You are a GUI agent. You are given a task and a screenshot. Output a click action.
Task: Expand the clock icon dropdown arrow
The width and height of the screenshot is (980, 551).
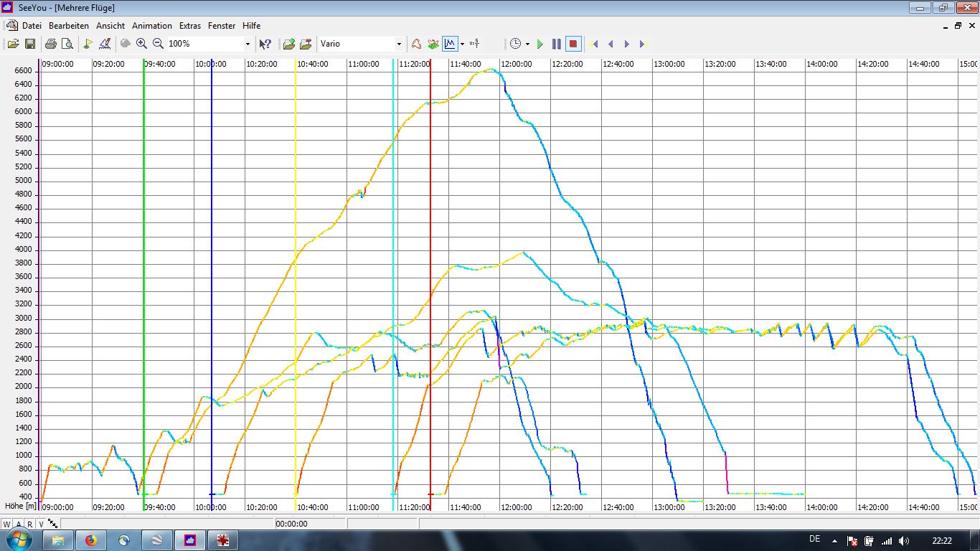point(527,44)
